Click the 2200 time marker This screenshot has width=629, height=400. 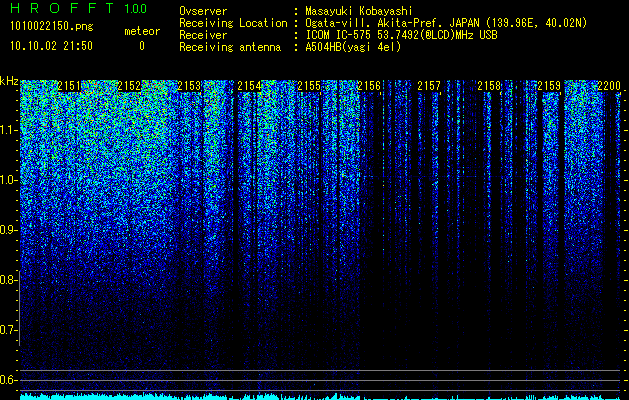(609, 86)
